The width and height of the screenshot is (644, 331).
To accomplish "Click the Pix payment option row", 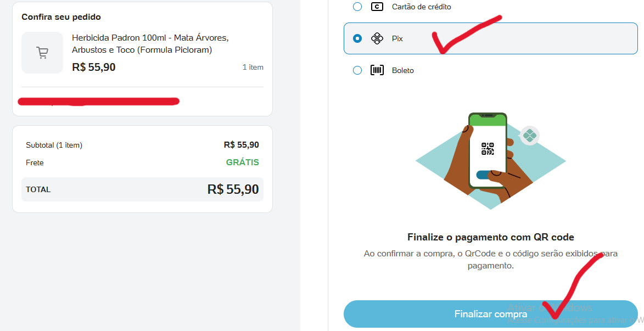I will point(490,38).
